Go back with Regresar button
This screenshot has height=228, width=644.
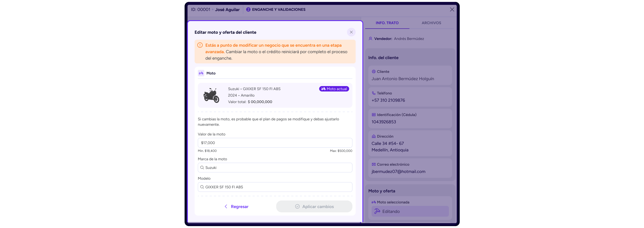point(236,206)
